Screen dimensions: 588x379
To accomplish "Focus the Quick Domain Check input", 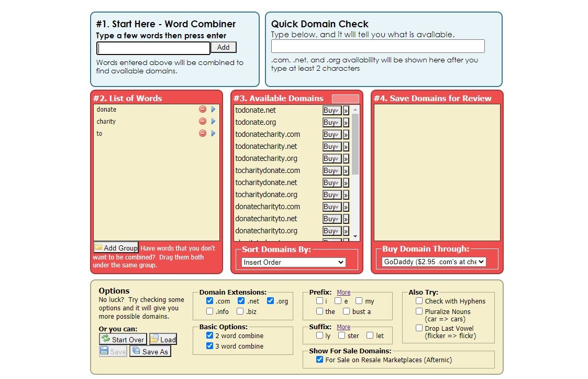I will tap(378, 46).
